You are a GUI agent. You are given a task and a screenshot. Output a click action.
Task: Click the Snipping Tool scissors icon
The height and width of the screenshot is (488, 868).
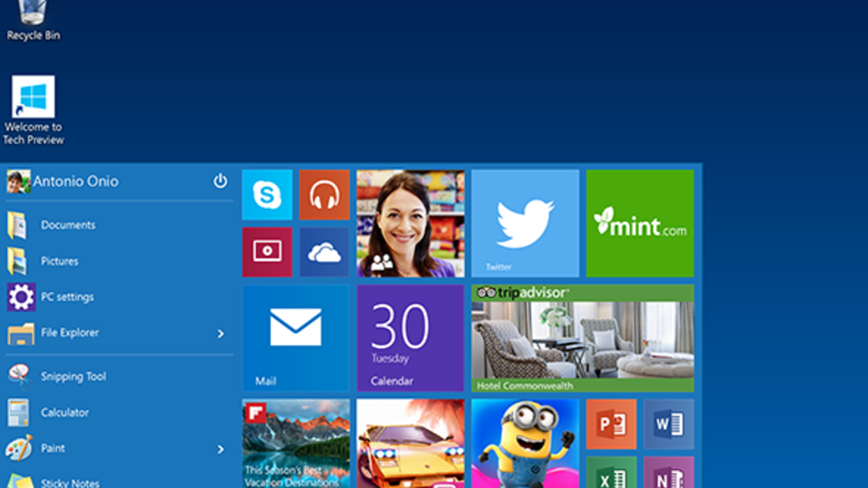click(x=19, y=376)
